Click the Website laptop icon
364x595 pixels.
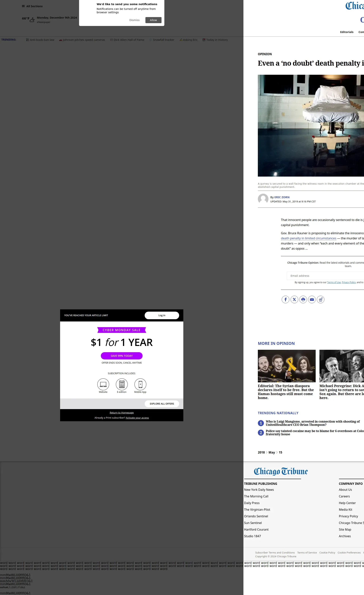(x=103, y=384)
